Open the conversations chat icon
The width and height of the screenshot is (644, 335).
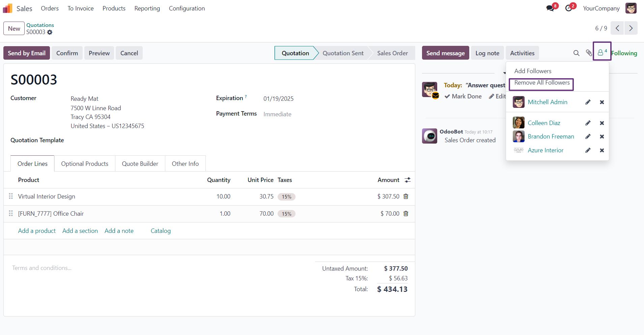[x=550, y=8]
